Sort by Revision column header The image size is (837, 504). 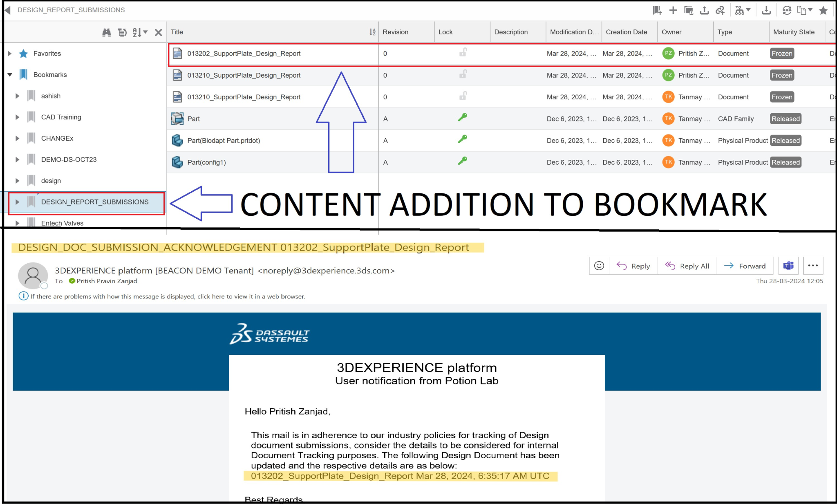(395, 32)
